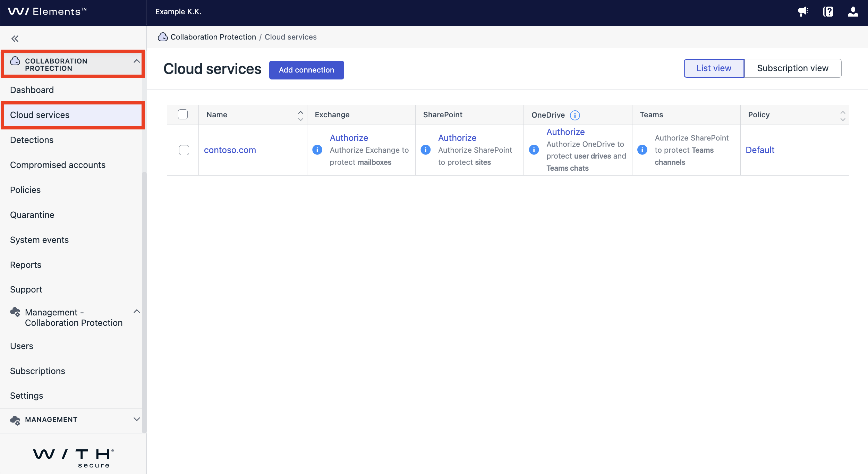Screen dimensions: 868x474
Task: Tick the select-all checkbox in table header
Action: pyautogui.click(x=183, y=115)
